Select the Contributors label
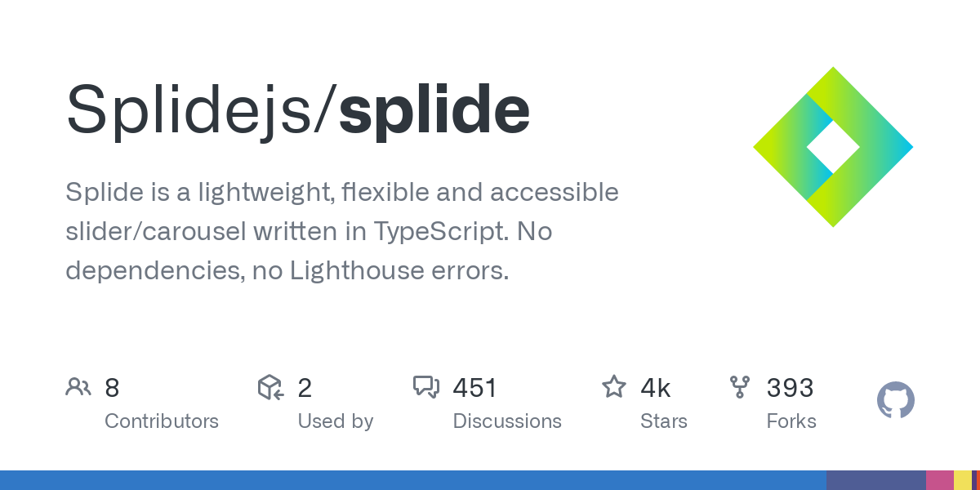 [162, 421]
